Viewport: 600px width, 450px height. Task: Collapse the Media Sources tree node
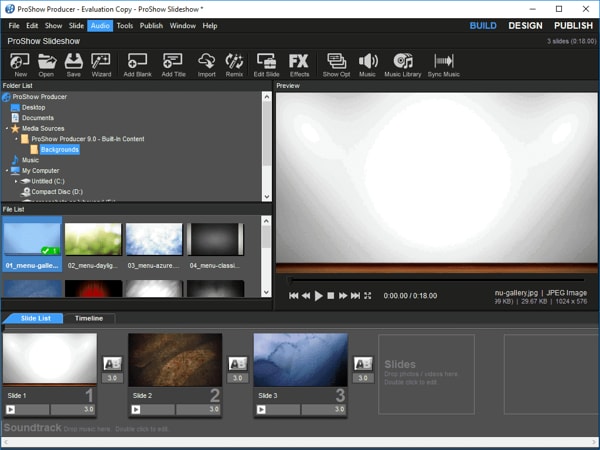(x=7, y=129)
